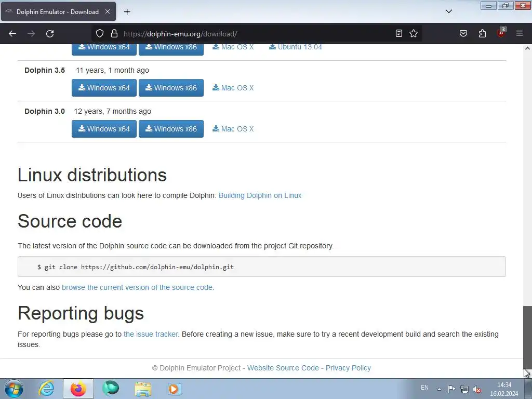Open the clock showing 14:34
This screenshot has height=399, width=532.
click(x=504, y=389)
